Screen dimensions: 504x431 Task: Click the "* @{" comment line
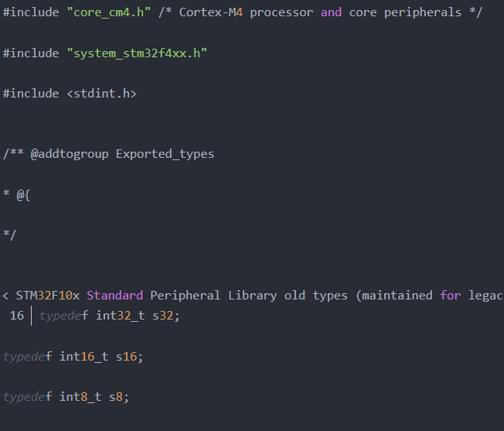point(17,194)
